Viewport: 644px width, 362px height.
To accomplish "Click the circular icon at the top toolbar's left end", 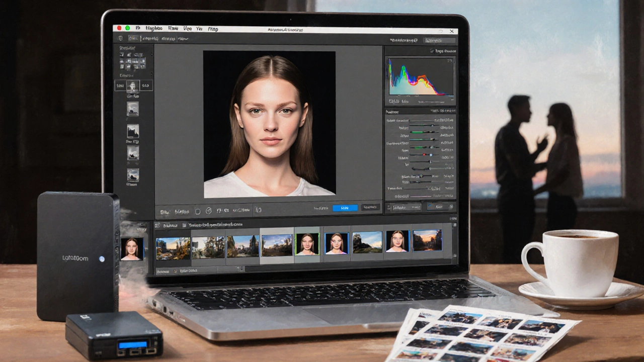I will pyautogui.click(x=120, y=38).
